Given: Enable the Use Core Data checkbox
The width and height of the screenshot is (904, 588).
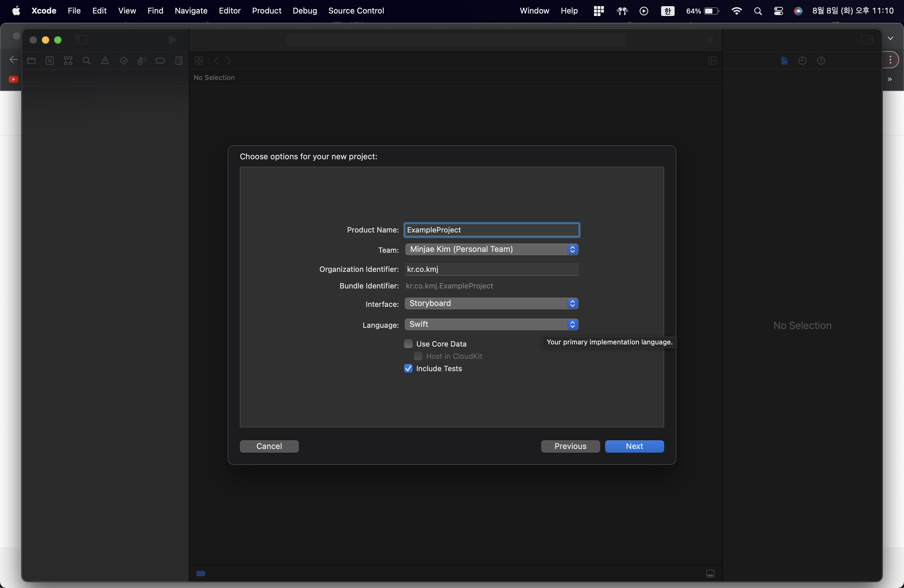Looking at the screenshot, I should (x=408, y=344).
